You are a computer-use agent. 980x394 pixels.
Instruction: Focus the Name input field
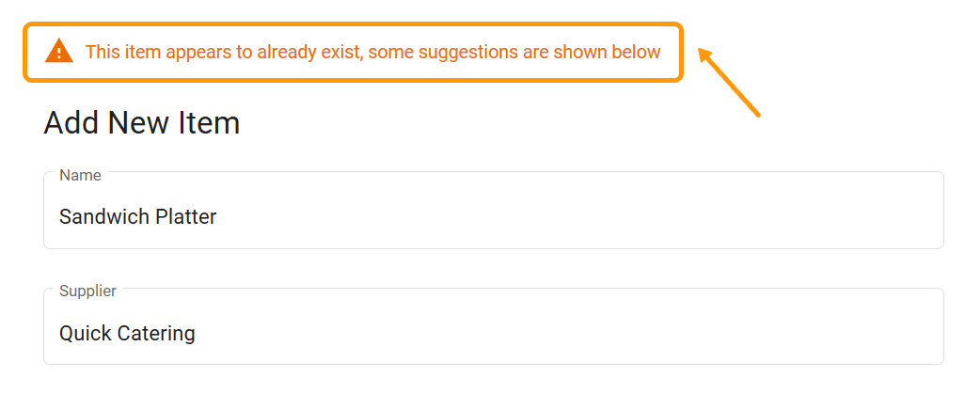click(x=493, y=217)
